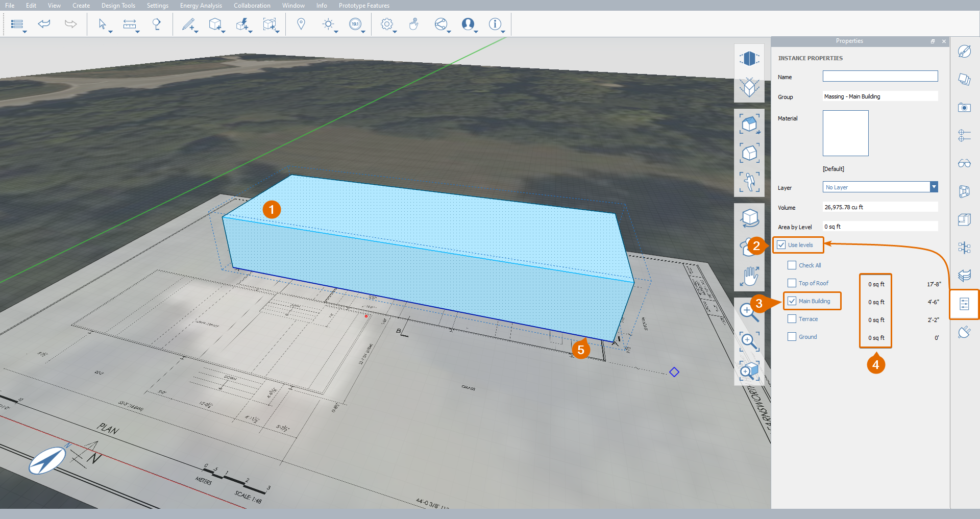Uncheck the Use levels checkbox
This screenshot has height=519, width=980.
(781, 245)
